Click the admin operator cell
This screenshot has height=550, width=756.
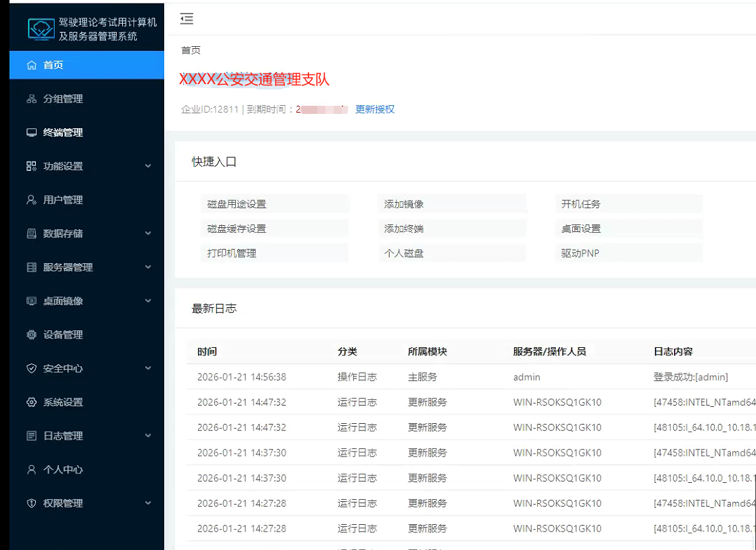pyautogui.click(x=527, y=377)
